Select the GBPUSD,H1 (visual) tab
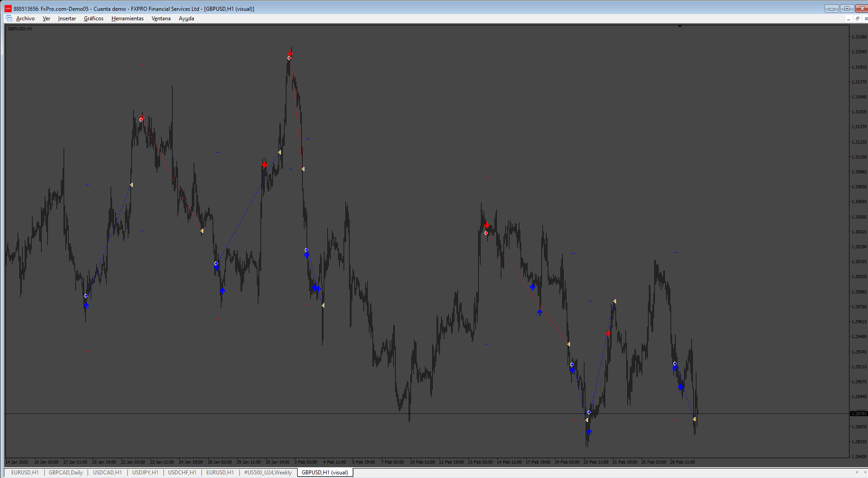 pyautogui.click(x=325, y=473)
